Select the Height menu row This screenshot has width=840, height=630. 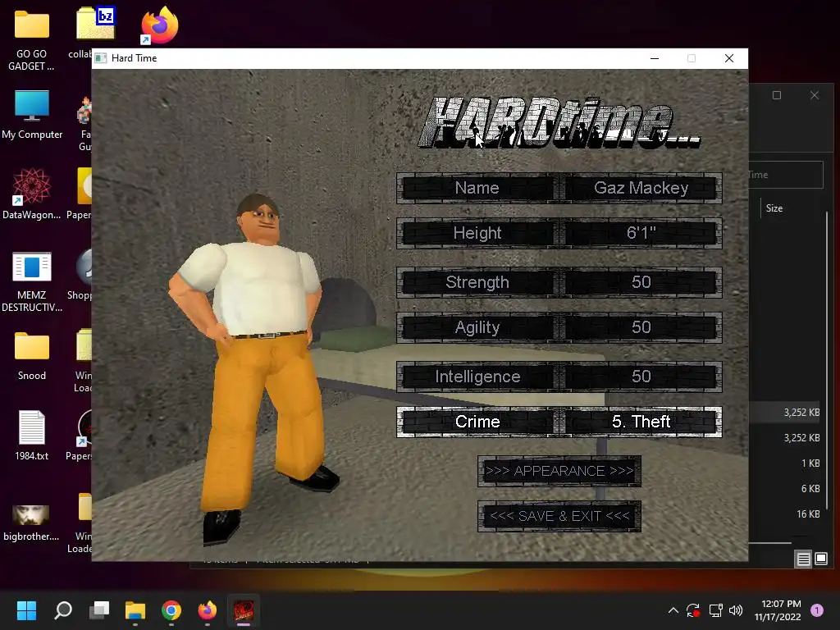[x=559, y=233]
